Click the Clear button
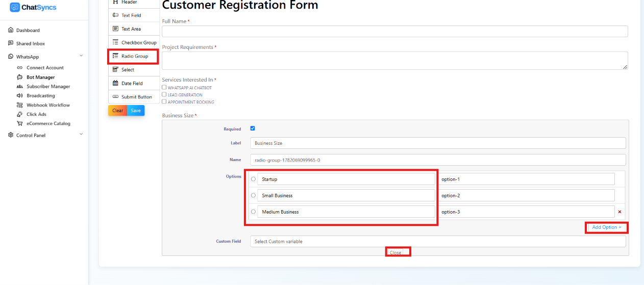The width and height of the screenshot is (644, 285). coord(117,111)
